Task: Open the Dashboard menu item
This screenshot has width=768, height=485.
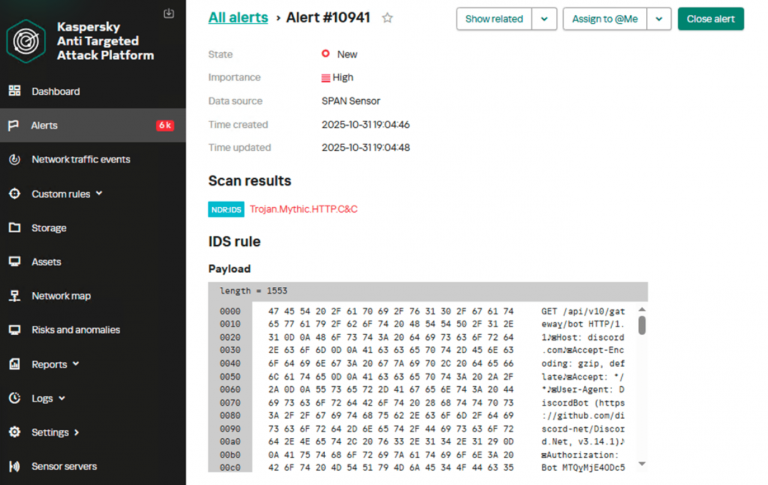Action: pos(56,91)
